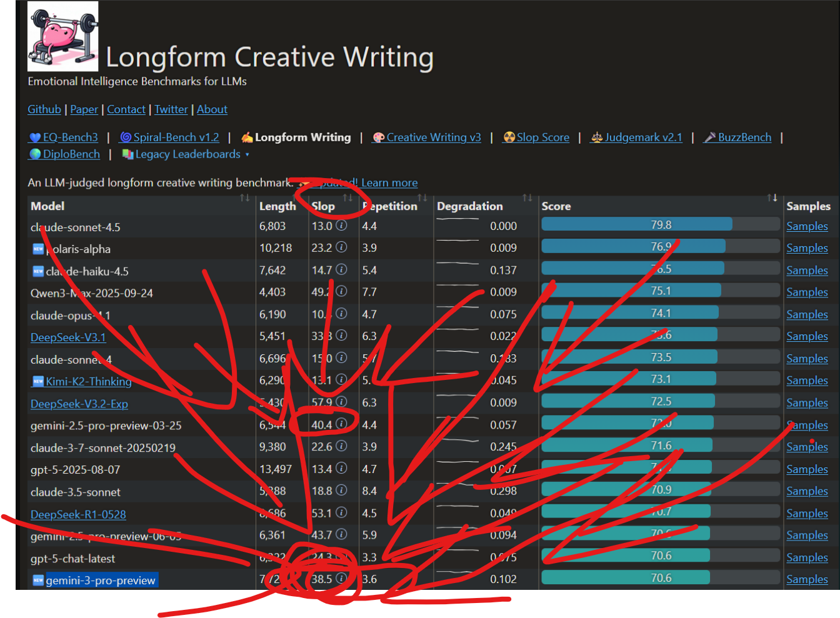This screenshot has height=618, width=840.
Task: Open the Kimi-K2-Thinking model link
Action: coord(89,381)
